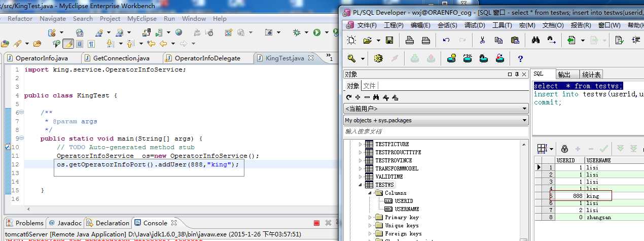The width and height of the screenshot is (644, 241).
Task: Switch to the 统计表 tab in the SQL window
Action: (x=592, y=75)
